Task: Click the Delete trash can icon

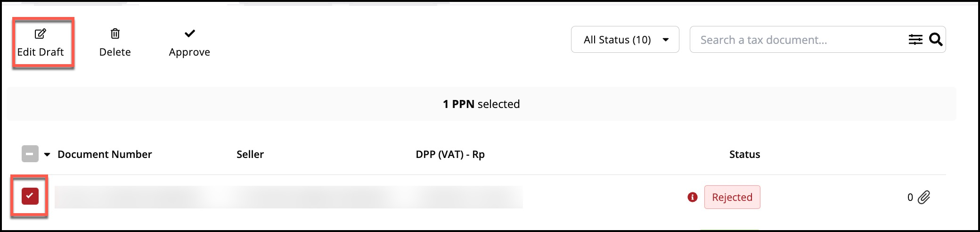Action: tap(115, 34)
